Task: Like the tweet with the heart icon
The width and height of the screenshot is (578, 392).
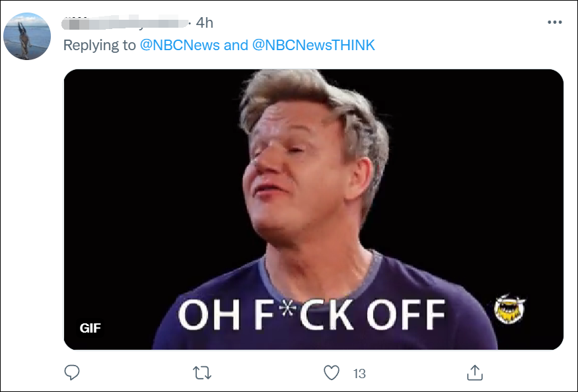Action: pyautogui.click(x=332, y=373)
